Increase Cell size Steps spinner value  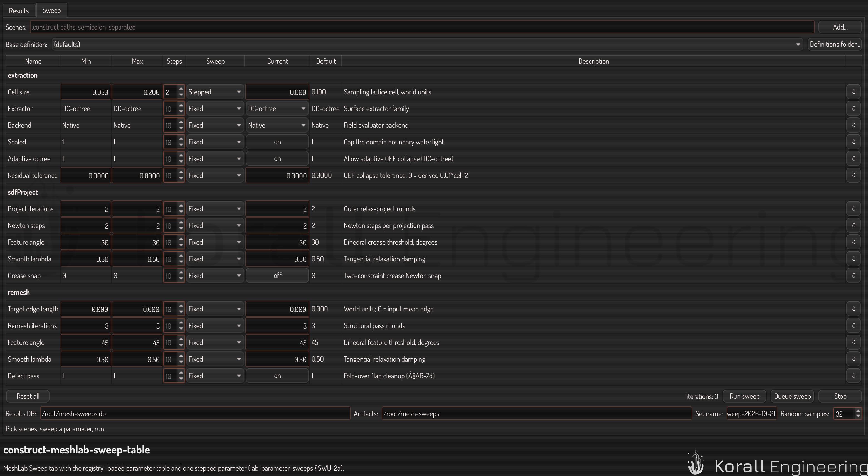coord(181,89)
